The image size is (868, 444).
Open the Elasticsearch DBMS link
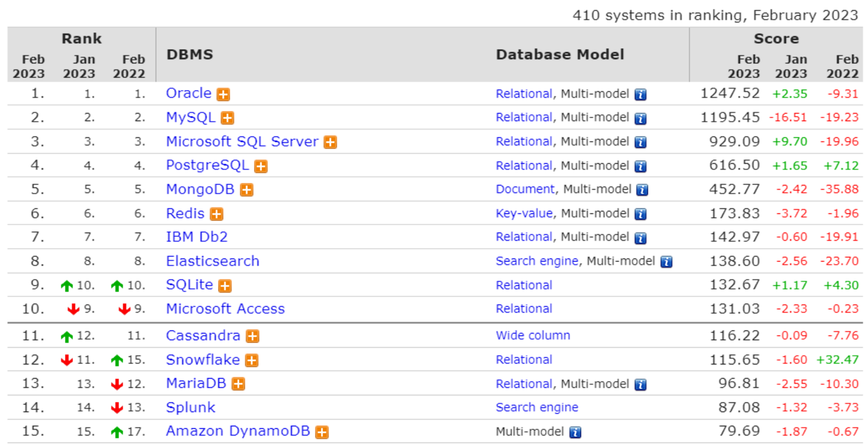pyautogui.click(x=213, y=261)
